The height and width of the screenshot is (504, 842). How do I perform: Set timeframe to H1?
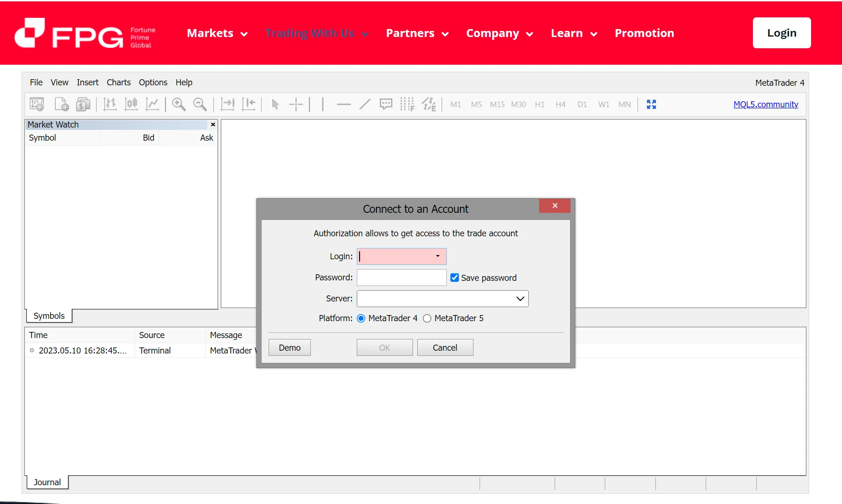pos(540,105)
